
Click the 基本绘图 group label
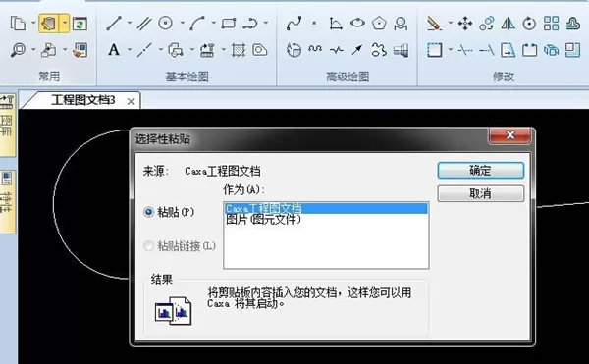pyautogui.click(x=187, y=77)
